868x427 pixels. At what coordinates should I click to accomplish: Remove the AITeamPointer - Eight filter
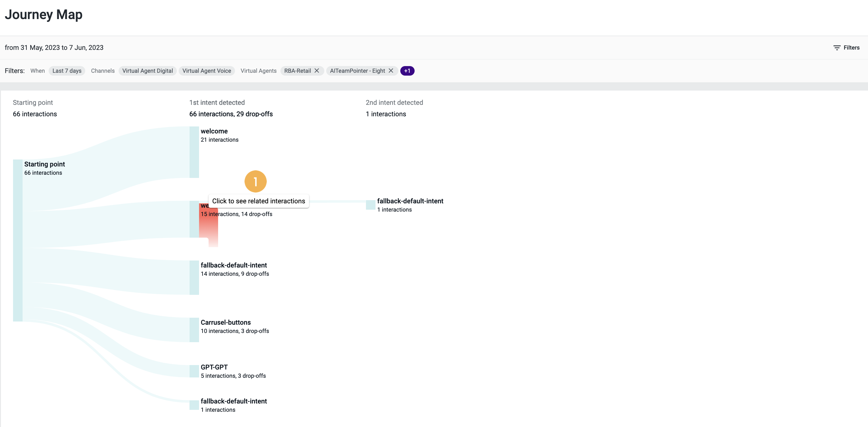click(390, 71)
